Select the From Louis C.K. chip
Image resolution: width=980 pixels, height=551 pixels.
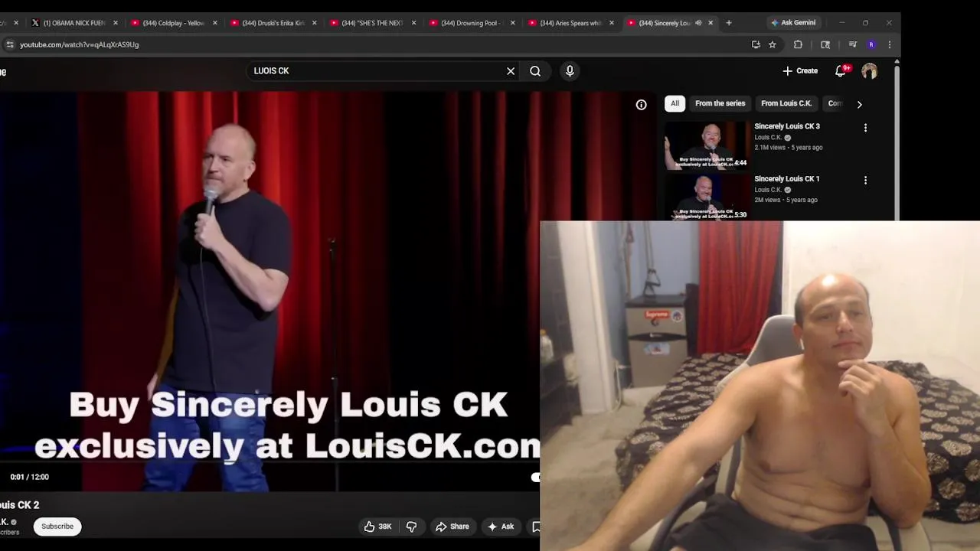point(786,103)
